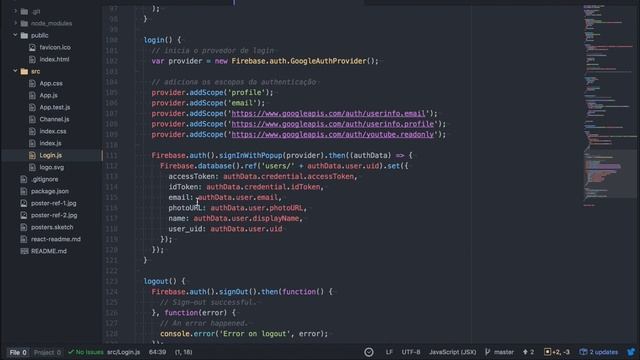Open the UTF-8 encoding selector
The height and width of the screenshot is (360, 640).
pyautogui.click(x=411, y=352)
